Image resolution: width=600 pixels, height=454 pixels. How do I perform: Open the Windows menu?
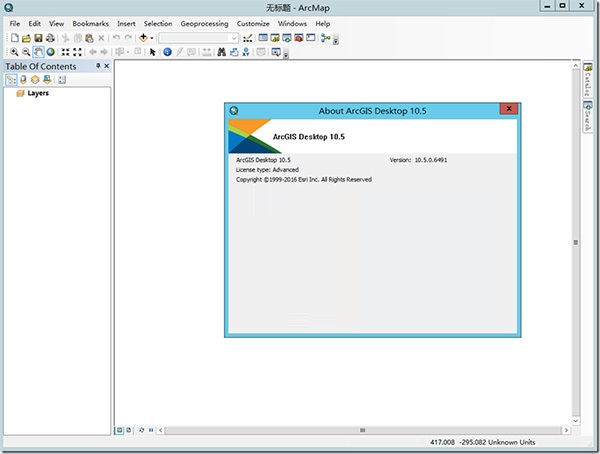coord(292,24)
